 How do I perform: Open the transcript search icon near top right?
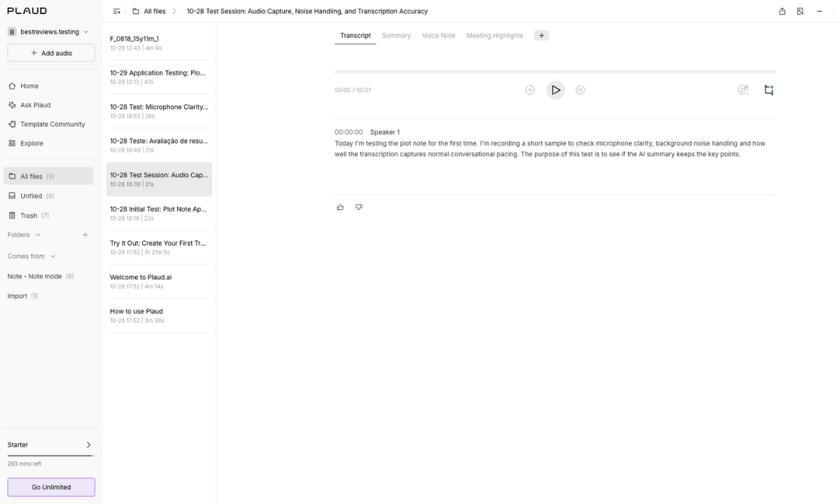point(800,11)
